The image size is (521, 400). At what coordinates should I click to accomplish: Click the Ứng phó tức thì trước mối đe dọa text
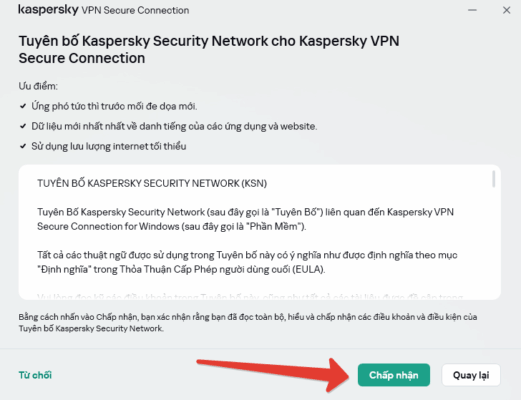click(114, 106)
